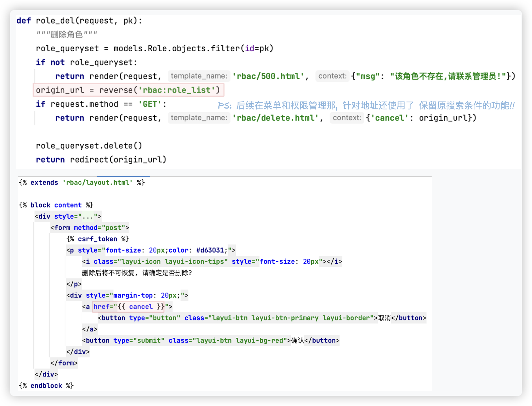This screenshot has height=406, width=532.
Task: Click the csrf_token template tag
Action: (x=97, y=239)
